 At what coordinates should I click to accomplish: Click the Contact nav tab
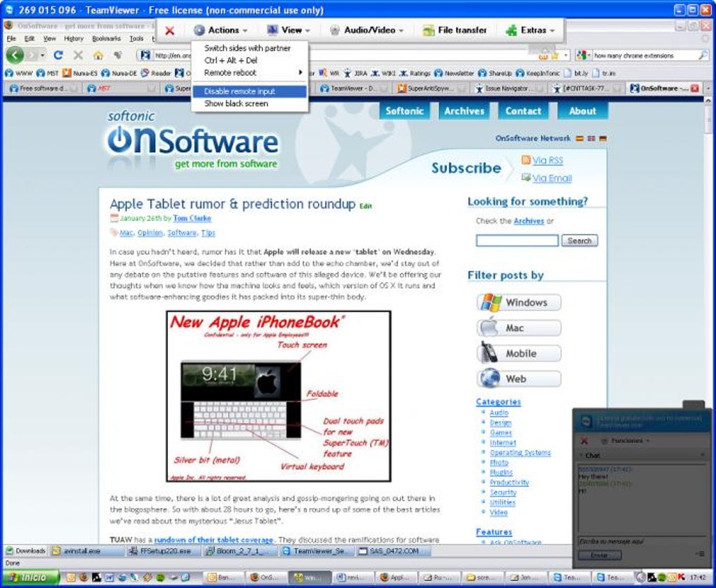(523, 111)
